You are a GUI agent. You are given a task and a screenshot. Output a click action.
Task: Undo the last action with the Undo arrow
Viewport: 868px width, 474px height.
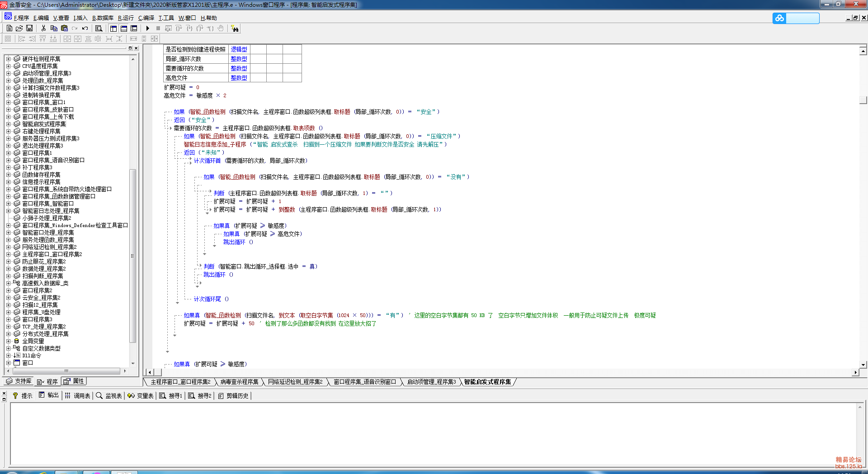coord(85,28)
